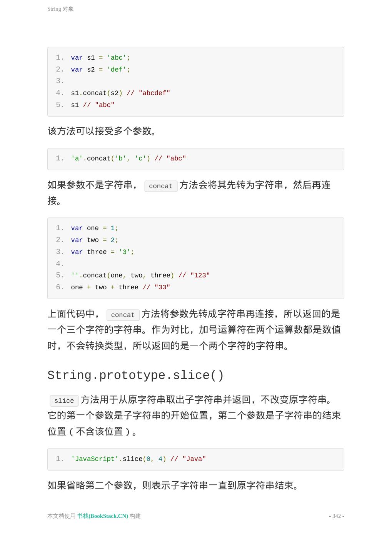Viewport: 392px width, 554px height.
Task: Click the concat tag after "如果参数不是字符串"
Action: click(x=160, y=186)
